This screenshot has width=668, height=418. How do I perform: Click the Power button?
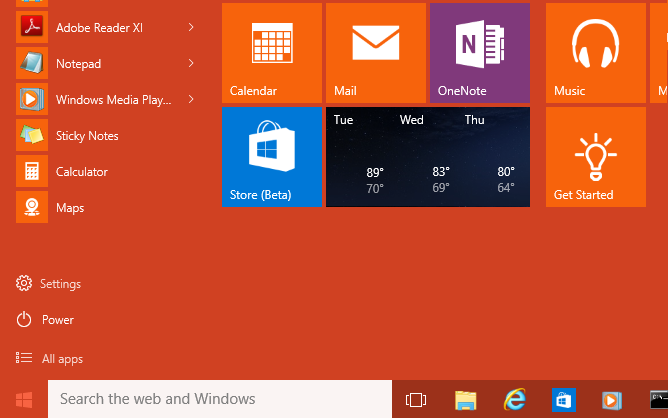click(x=45, y=320)
